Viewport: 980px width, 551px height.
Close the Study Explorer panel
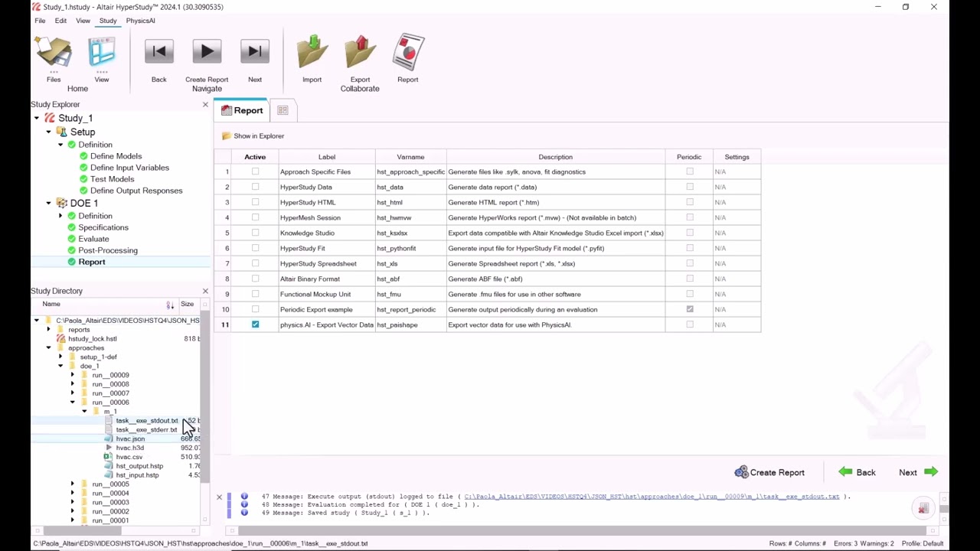(205, 104)
